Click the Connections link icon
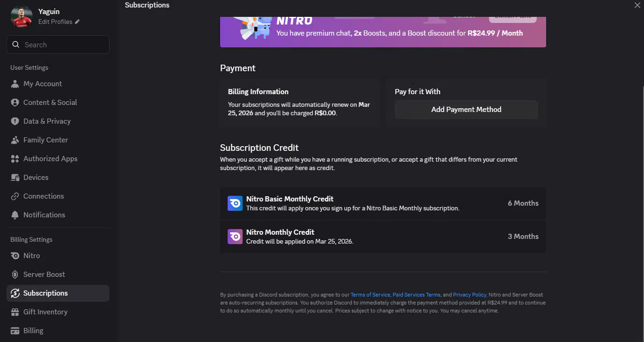The width and height of the screenshot is (644, 342). (x=15, y=196)
